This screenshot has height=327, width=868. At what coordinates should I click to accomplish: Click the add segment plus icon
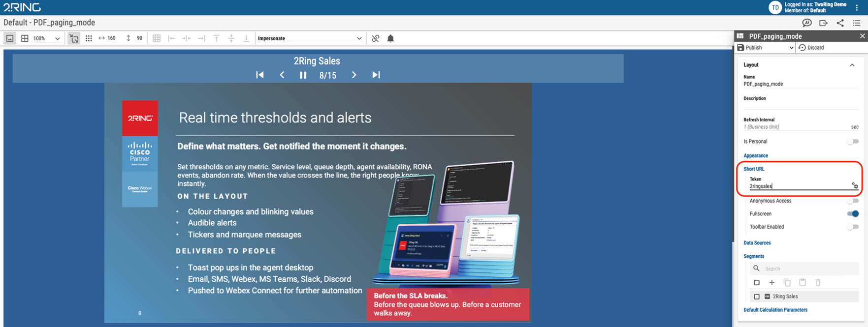[772, 283]
